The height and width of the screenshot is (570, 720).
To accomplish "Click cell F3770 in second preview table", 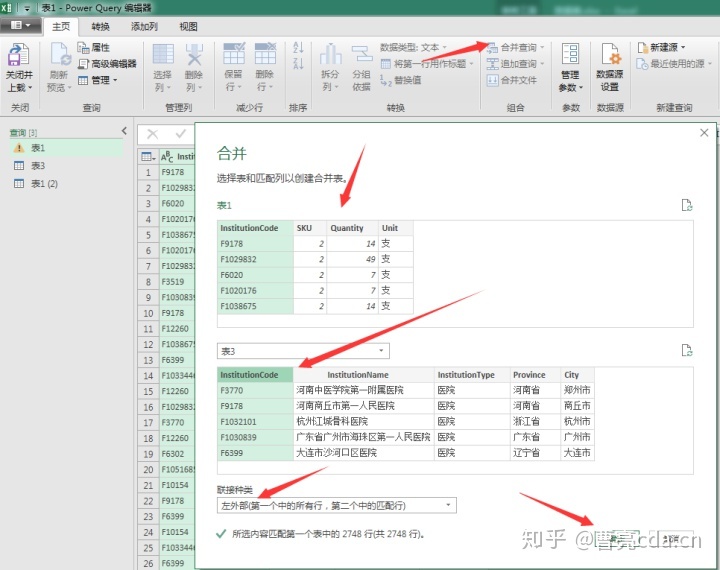I will coord(255,390).
